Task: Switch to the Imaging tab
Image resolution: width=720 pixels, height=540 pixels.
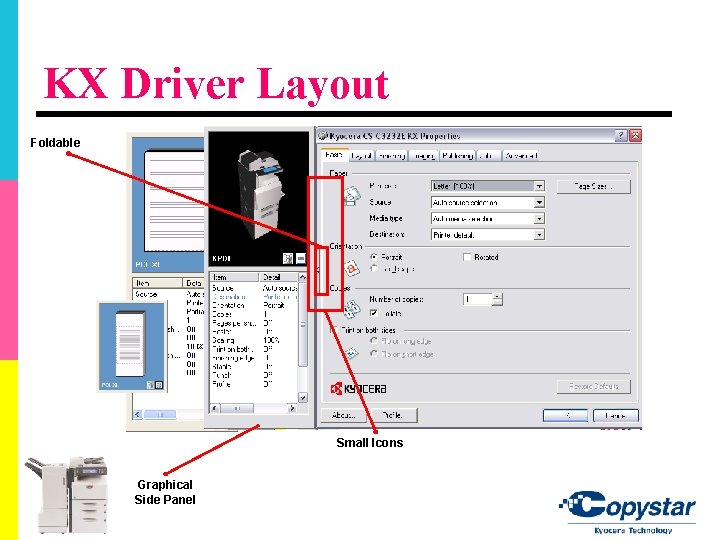Action: coord(423,156)
